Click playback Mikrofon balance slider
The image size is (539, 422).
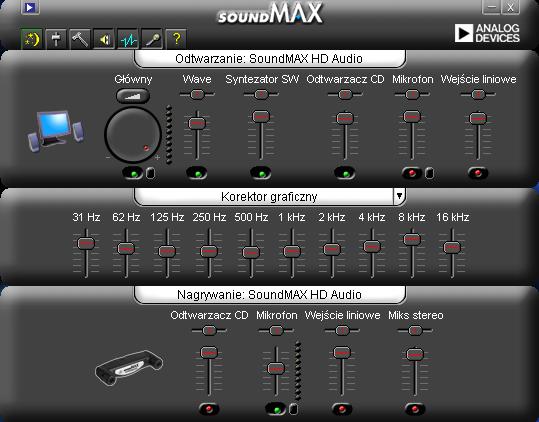(412, 94)
